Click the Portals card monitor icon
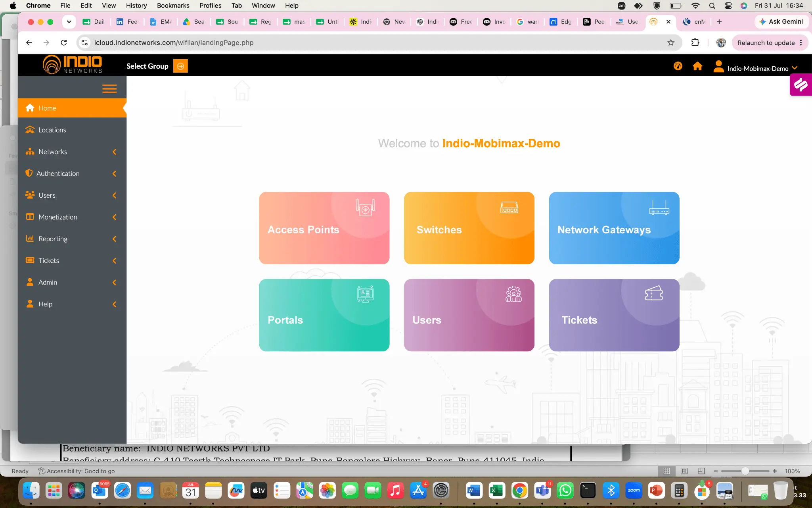Image resolution: width=812 pixels, height=508 pixels. click(365, 294)
